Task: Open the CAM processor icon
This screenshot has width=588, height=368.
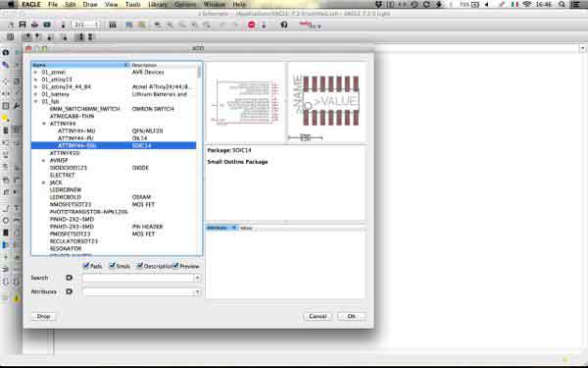Action: 47,25
